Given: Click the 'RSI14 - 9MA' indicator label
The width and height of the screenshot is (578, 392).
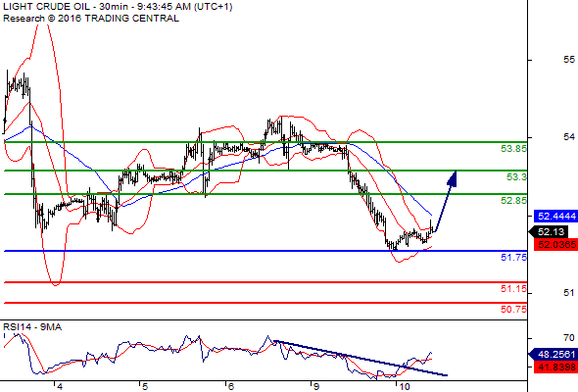Looking at the screenshot, I should click(x=32, y=327).
